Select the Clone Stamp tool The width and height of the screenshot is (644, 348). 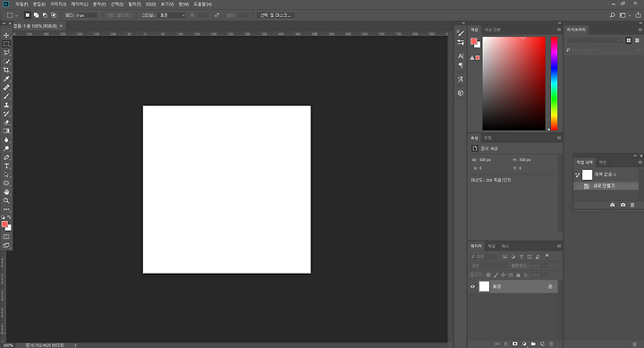6,106
